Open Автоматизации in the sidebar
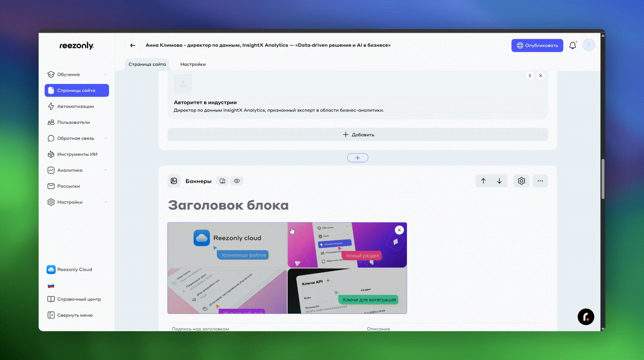644x360 pixels. click(x=75, y=106)
